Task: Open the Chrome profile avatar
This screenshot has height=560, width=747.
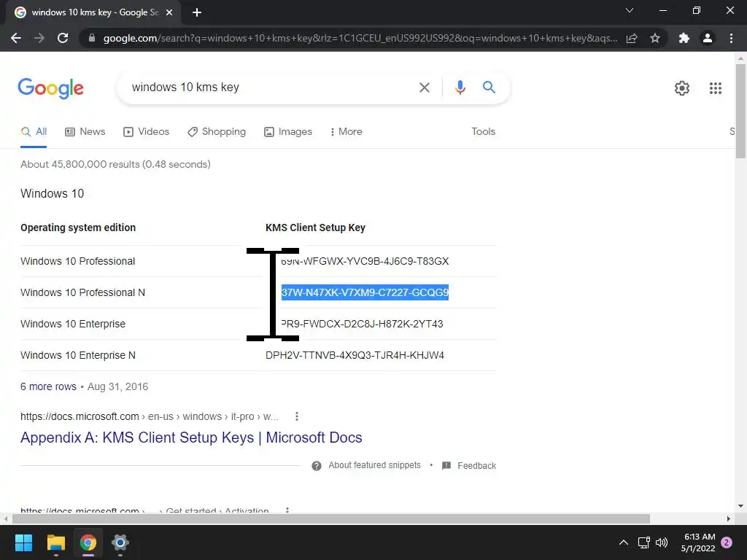Action: 708,38
